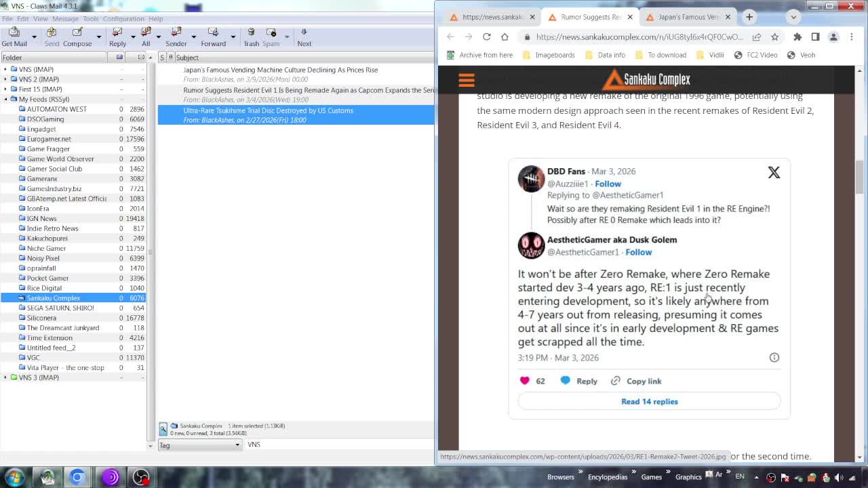This screenshot has width=868, height=488.
Task: Like the tweet with heart icon
Action: click(524, 381)
